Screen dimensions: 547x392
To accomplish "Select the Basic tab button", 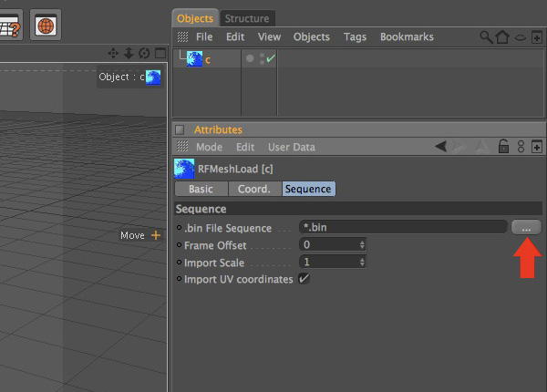I will click(201, 189).
